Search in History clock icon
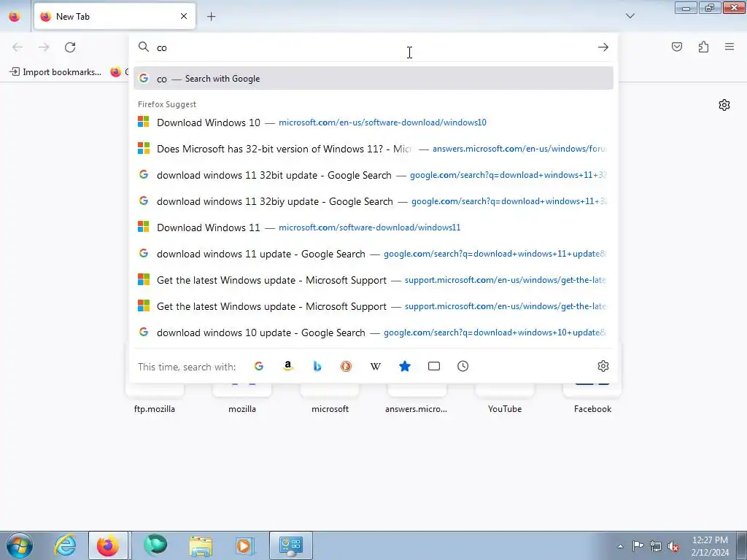747x560 pixels. (462, 366)
